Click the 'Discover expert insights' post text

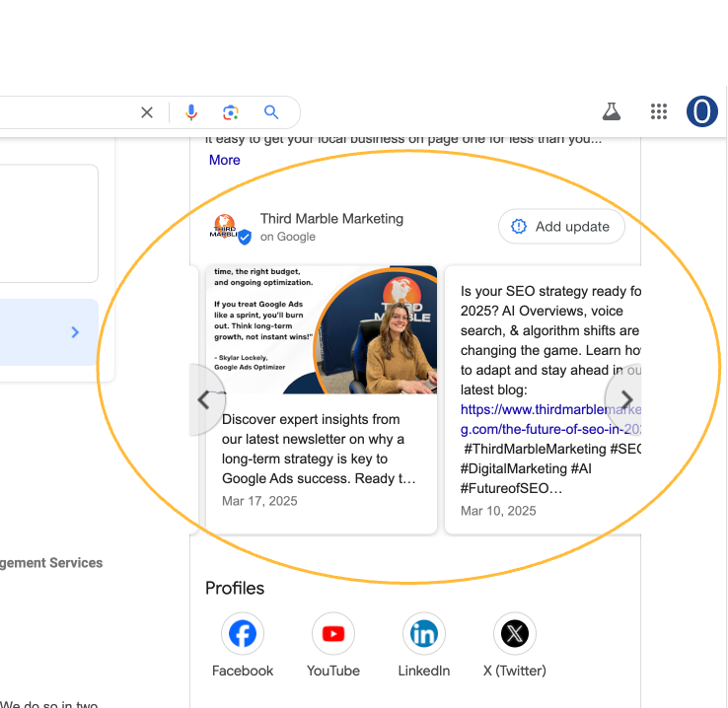tap(319, 449)
